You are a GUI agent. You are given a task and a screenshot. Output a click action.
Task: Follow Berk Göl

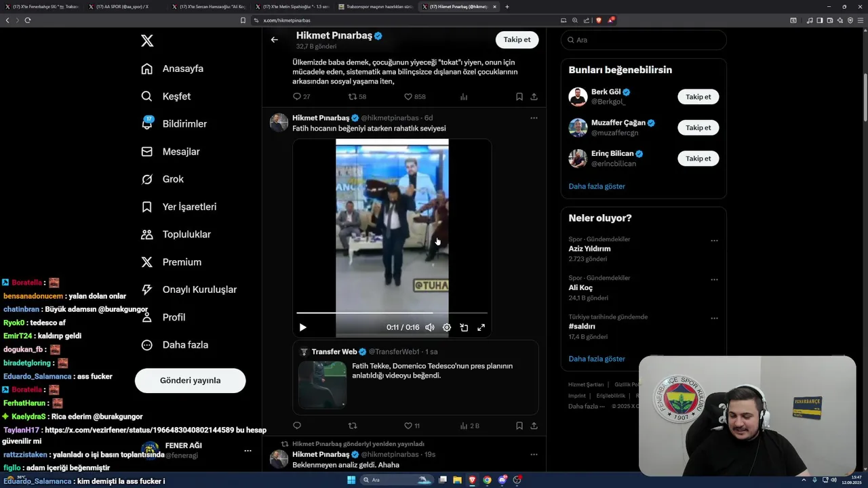tap(698, 97)
